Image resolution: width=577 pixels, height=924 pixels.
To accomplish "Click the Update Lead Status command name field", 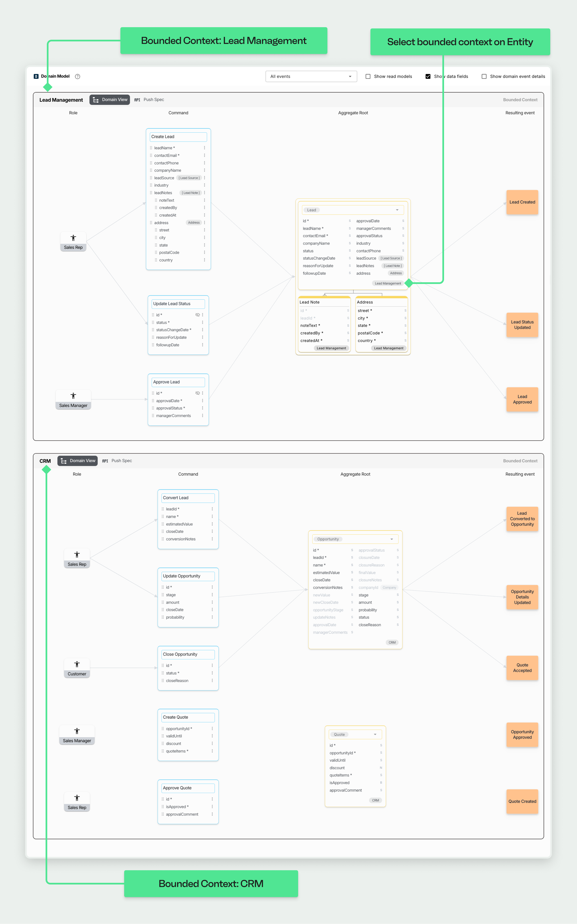I will (178, 304).
